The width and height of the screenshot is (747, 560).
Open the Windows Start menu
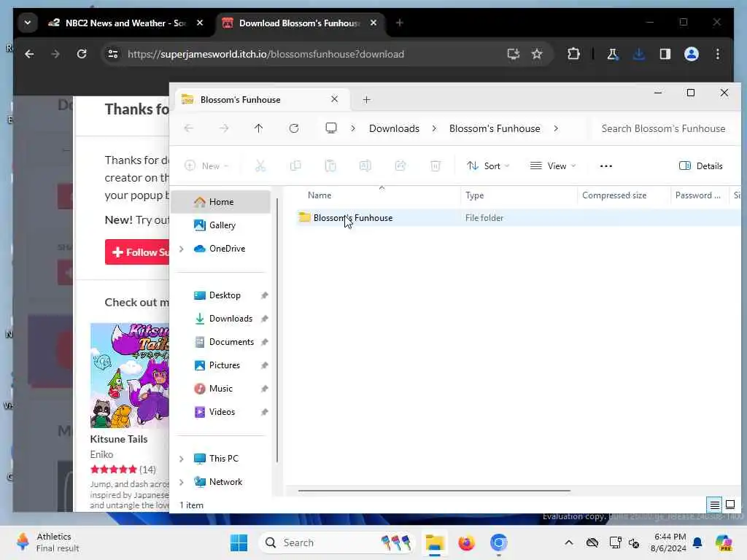tap(239, 542)
